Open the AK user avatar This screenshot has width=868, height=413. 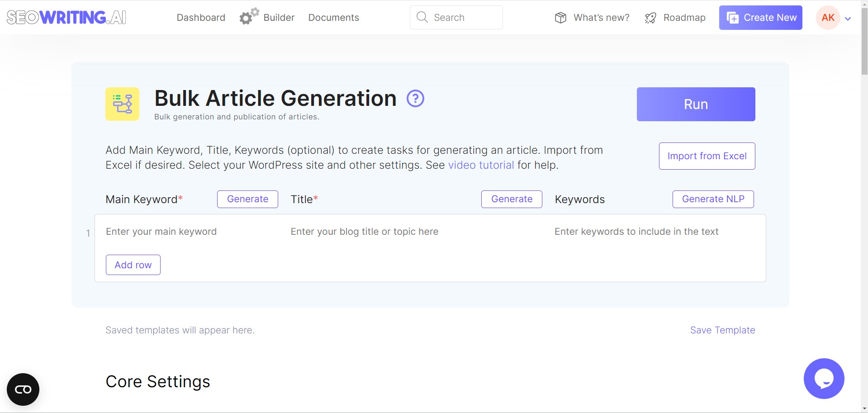click(x=828, y=18)
